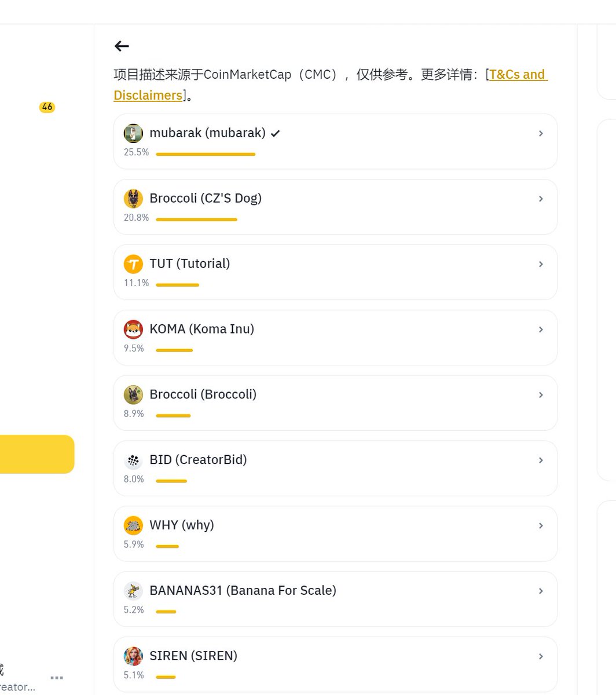Expand the KOMA (Koma Inu) row chevron
The image size is (616, 695).
[541, 330]
